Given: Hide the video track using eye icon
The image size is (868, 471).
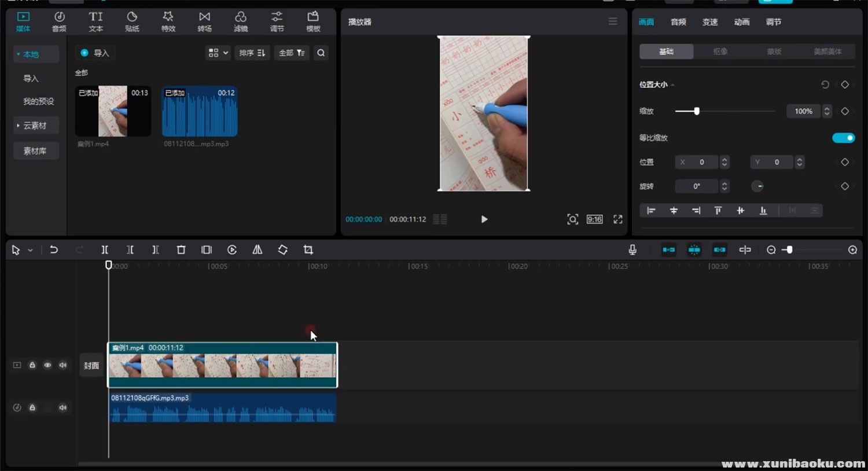Looking at the screenshot, I should click(x=47, y=365).
